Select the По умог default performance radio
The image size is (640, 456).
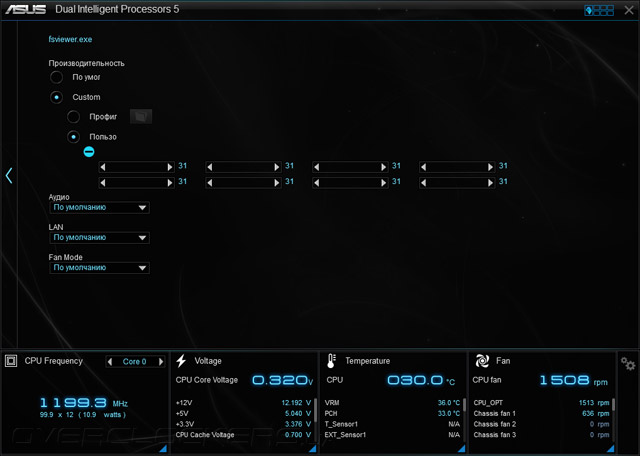(x=56, y=77)
